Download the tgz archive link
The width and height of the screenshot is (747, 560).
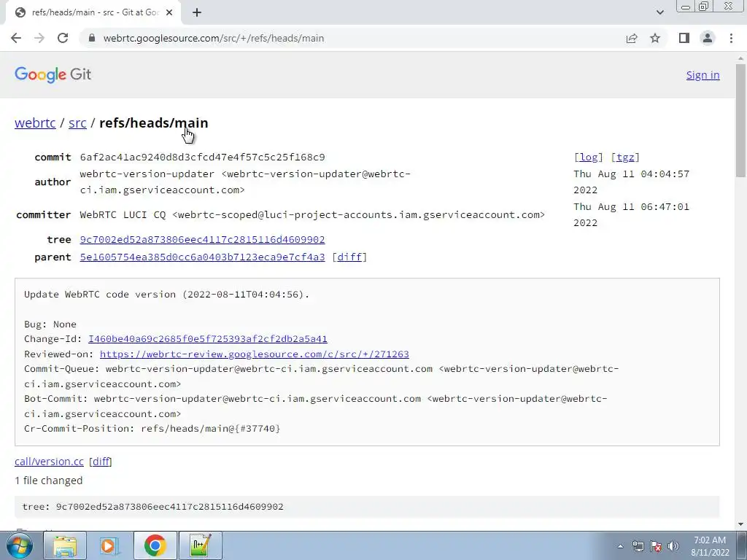tap(625, 157)
